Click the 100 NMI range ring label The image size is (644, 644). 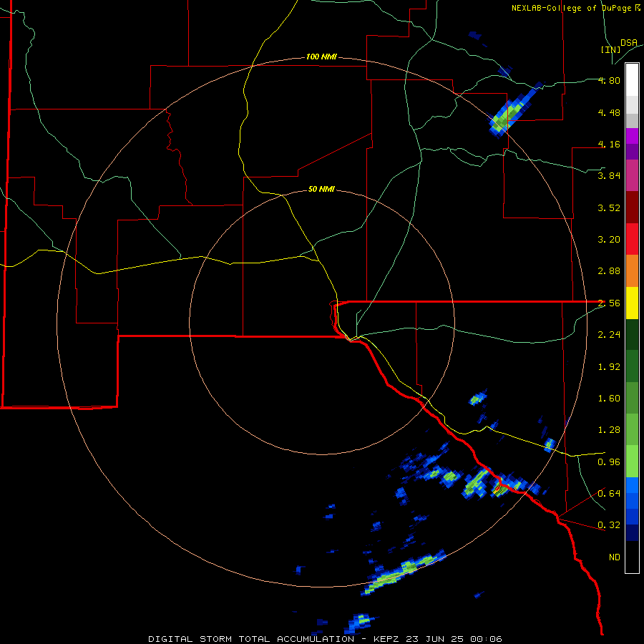pyautogui.click(x=321, y=57)
